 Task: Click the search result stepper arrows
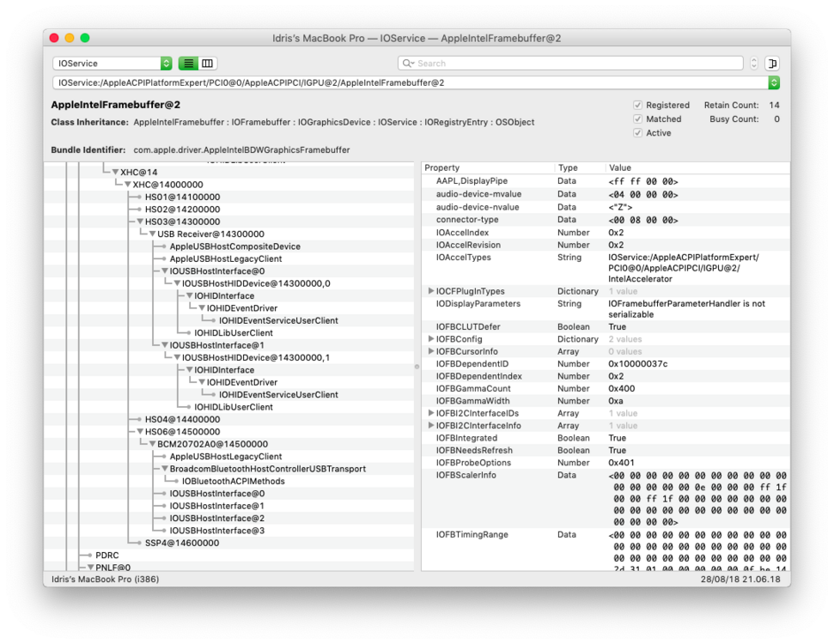tap(753, 64)
